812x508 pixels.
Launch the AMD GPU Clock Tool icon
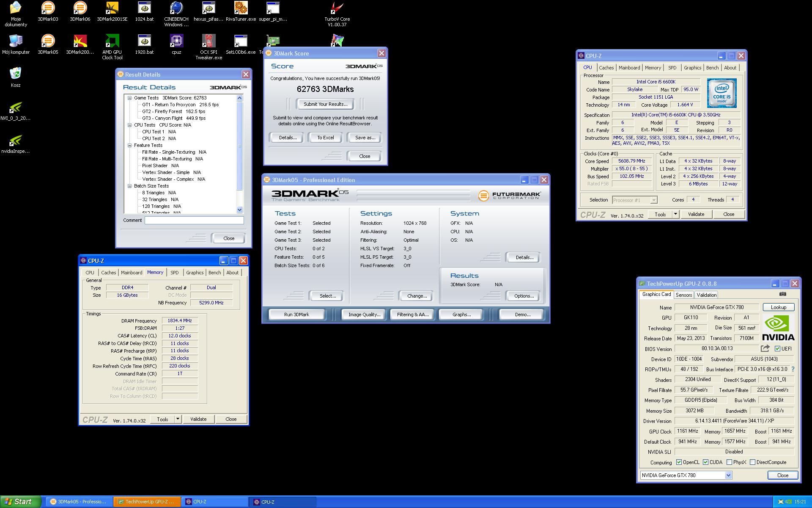[x=112, y=47]
